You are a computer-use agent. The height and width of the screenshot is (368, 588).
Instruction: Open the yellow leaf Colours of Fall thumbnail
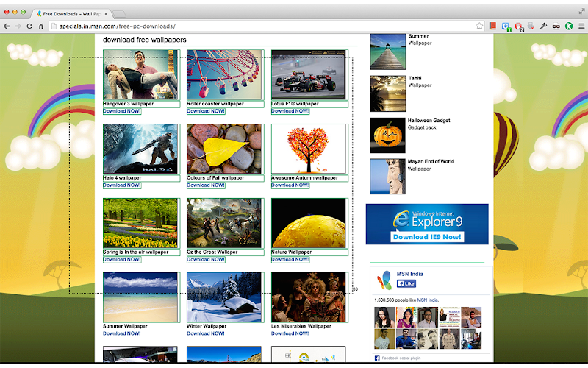[x=224, y=149]
